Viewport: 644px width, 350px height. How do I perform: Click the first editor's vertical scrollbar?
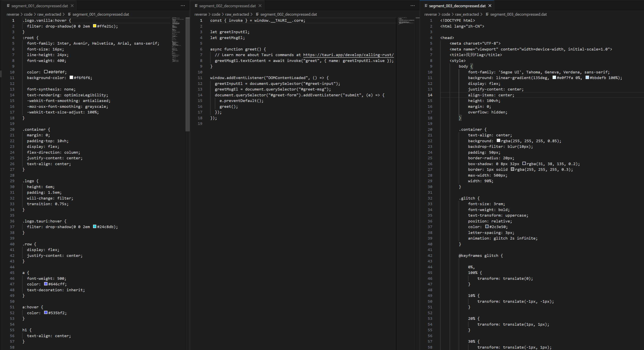[x=187, y=75]
